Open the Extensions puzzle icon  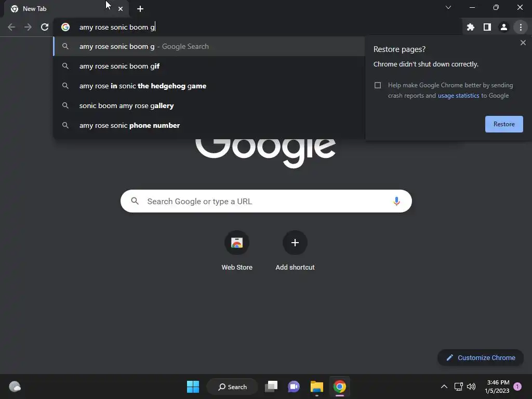click(471, 27)
